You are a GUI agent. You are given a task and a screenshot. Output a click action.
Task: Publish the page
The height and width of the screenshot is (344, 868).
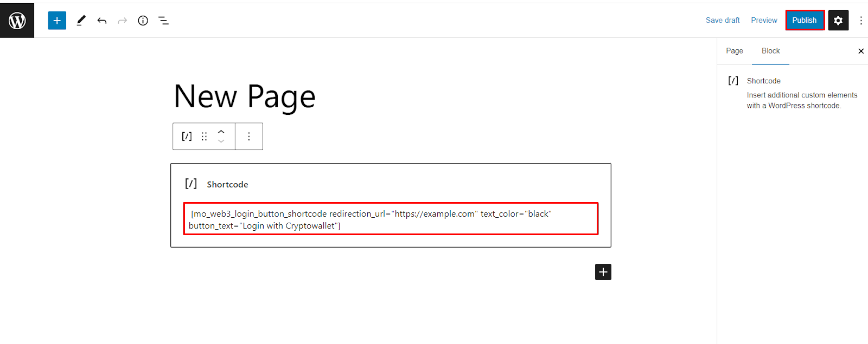[x=805, y=20]
